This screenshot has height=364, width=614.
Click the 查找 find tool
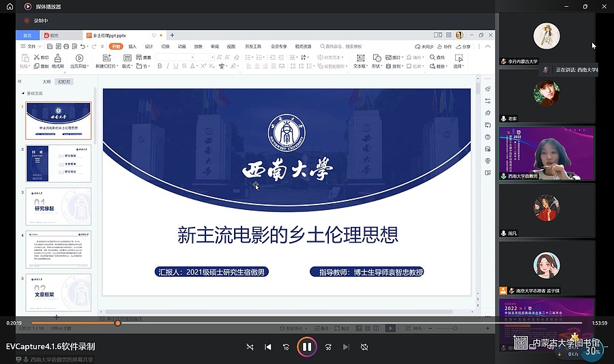(437, 57)
